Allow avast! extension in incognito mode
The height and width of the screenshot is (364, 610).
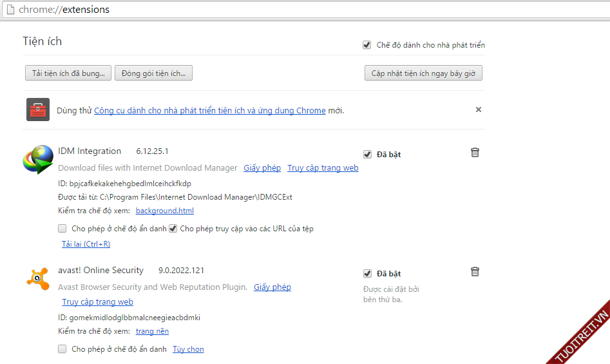click(x=62, y=349)
